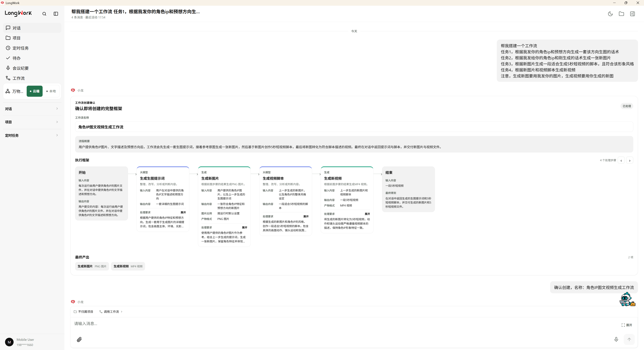The image size is (644, 350).
Task: Click the 开始 step card
Action: click(101, 193)
